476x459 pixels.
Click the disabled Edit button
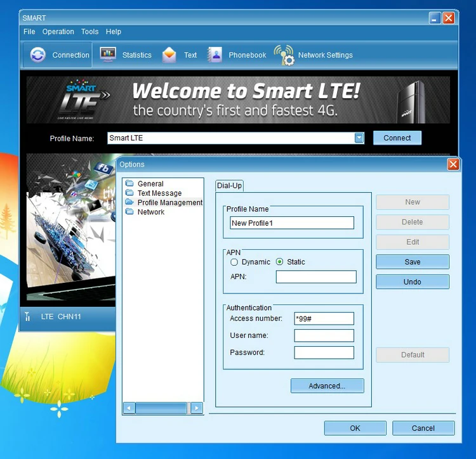(x=413, y=242)
